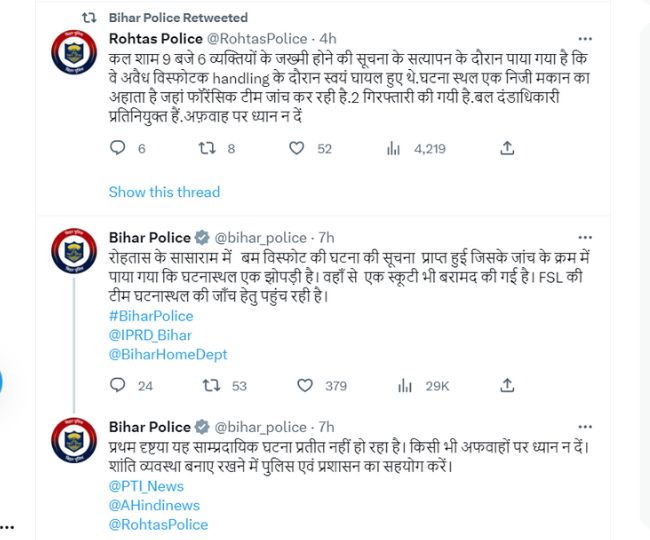
Task: Open the 29K views analytics icon
Action: click(406, 386)
